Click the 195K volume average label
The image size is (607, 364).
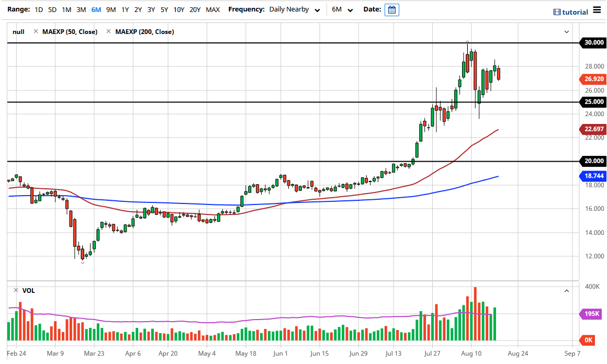(x=592, y=314)
